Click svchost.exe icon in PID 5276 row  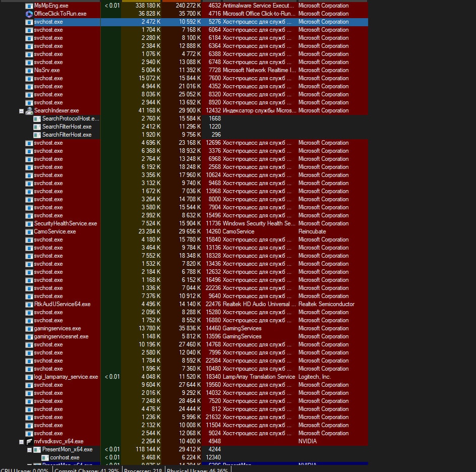click(29, 22)
